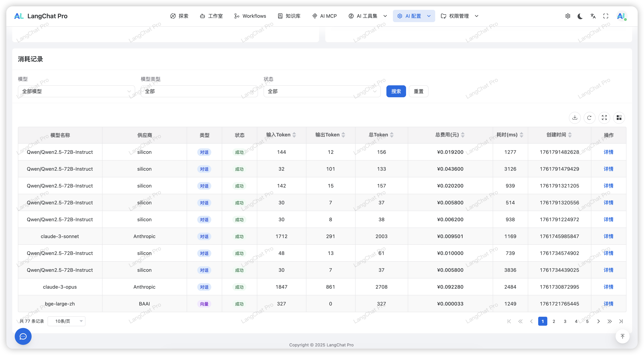Refresh the consumption records table
The width and height of the screenshot is (644, 355).
pyautogui.click(x=589, y=118)
